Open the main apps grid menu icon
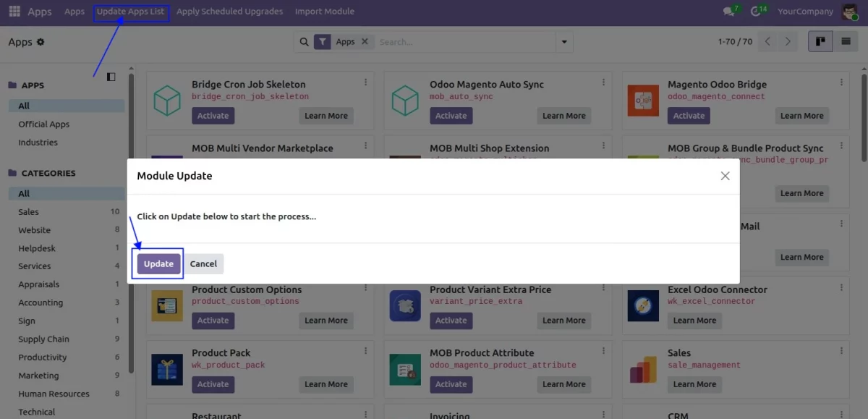 [14, 12]
